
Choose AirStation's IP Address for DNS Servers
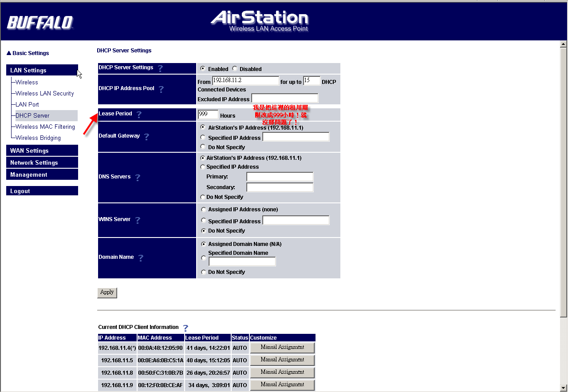(203, 158)
